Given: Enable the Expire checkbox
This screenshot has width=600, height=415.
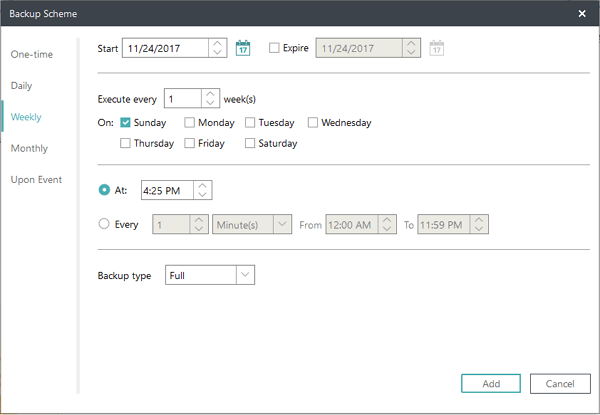Looking at the screenshot, I should pyautogui.click(x=274, y=48).
